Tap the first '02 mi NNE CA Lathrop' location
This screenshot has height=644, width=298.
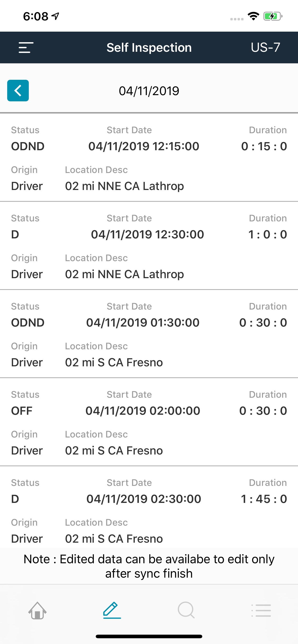(x=125, y=186)
